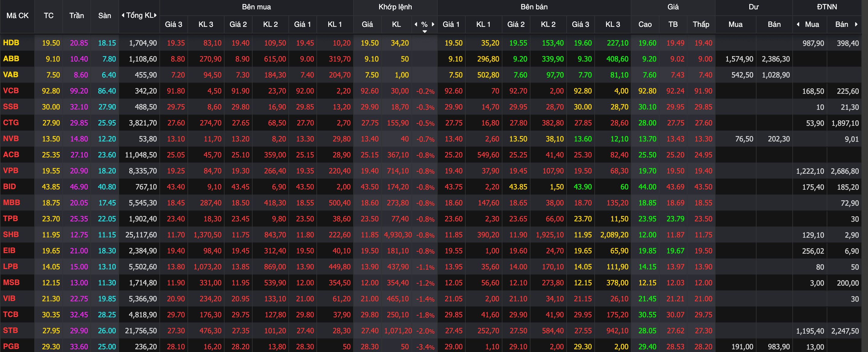The image size is (868, 352).
Task: Click Khớp lệnh KL column header
Action: coord(396,24)
